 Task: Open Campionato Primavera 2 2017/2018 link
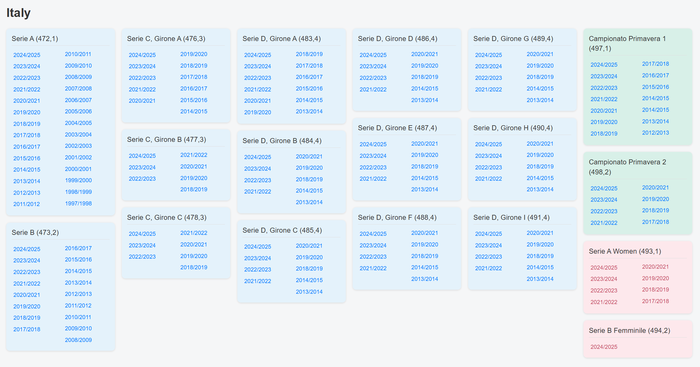pyautogui.click(x=655, y=222)
